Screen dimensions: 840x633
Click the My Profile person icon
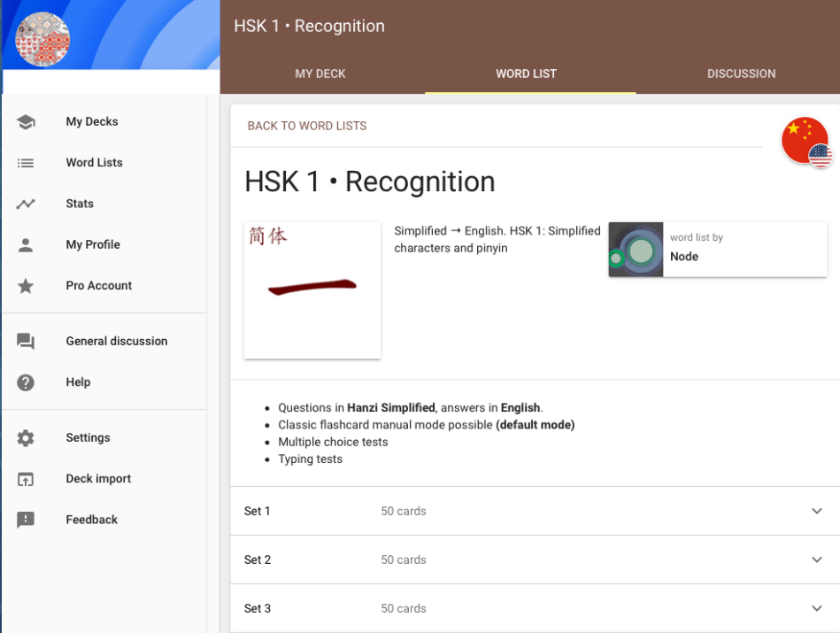tap(26, 245)
